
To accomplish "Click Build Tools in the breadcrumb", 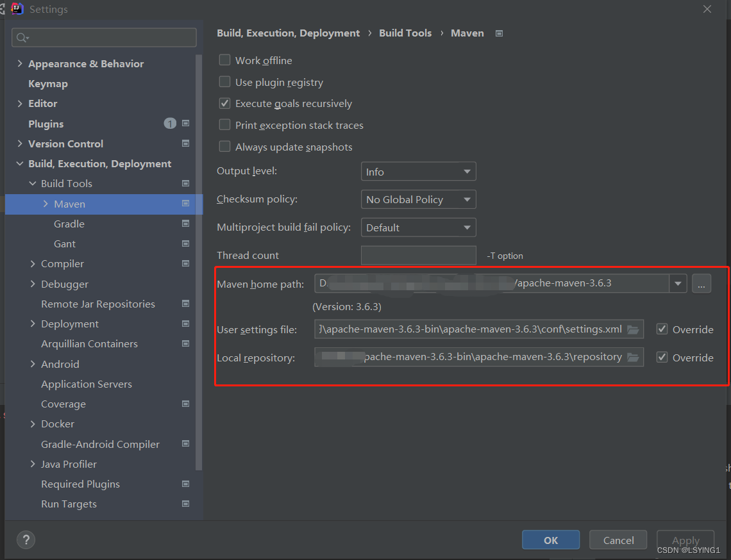I will [x=405, y=33].
